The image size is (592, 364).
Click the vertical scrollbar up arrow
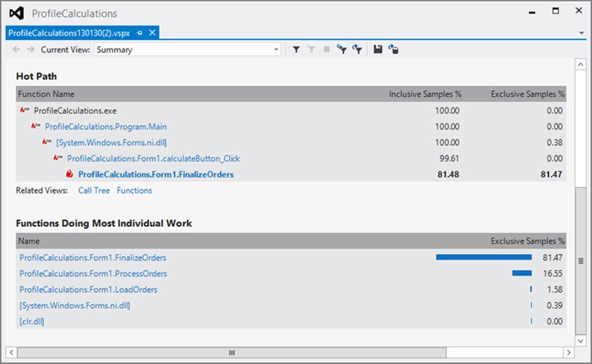click(x=581, y=64)
